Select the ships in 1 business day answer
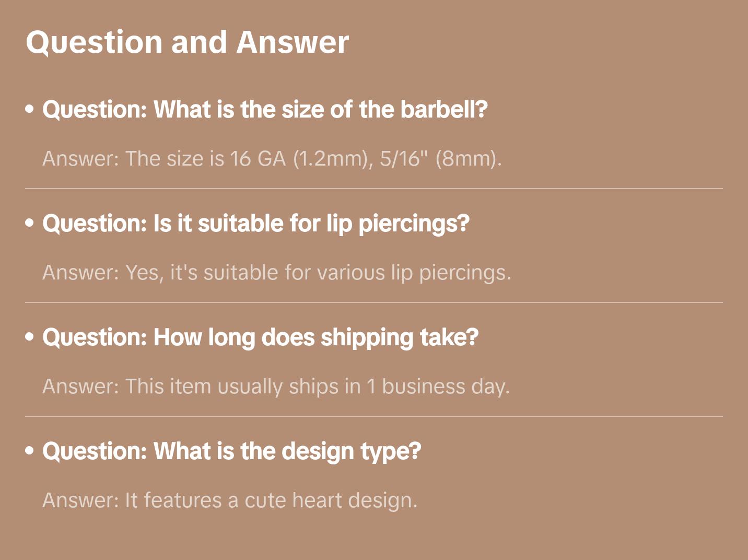Image resolution: width=748 pixels, height=560 pixels. pyautogui.click(x=276, y=387)
